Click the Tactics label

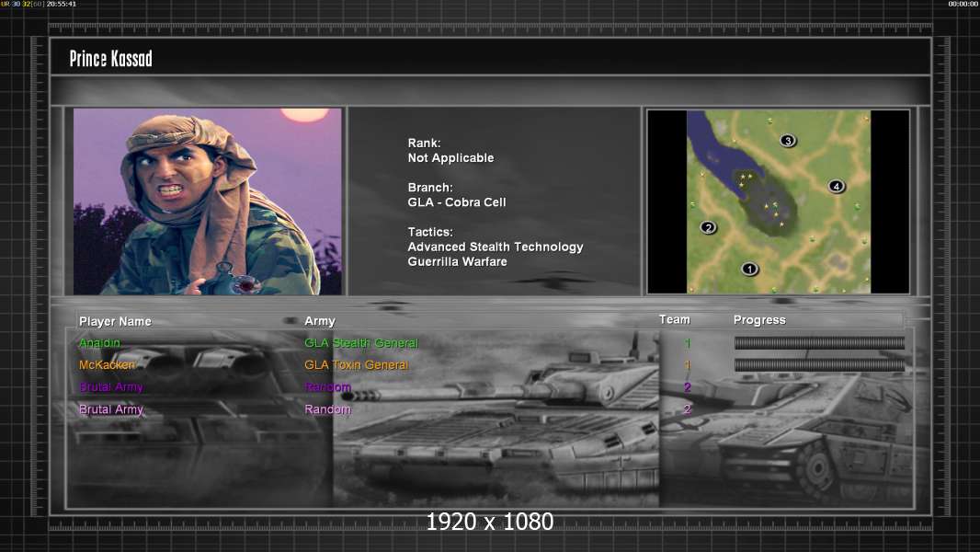click(430, 232)
